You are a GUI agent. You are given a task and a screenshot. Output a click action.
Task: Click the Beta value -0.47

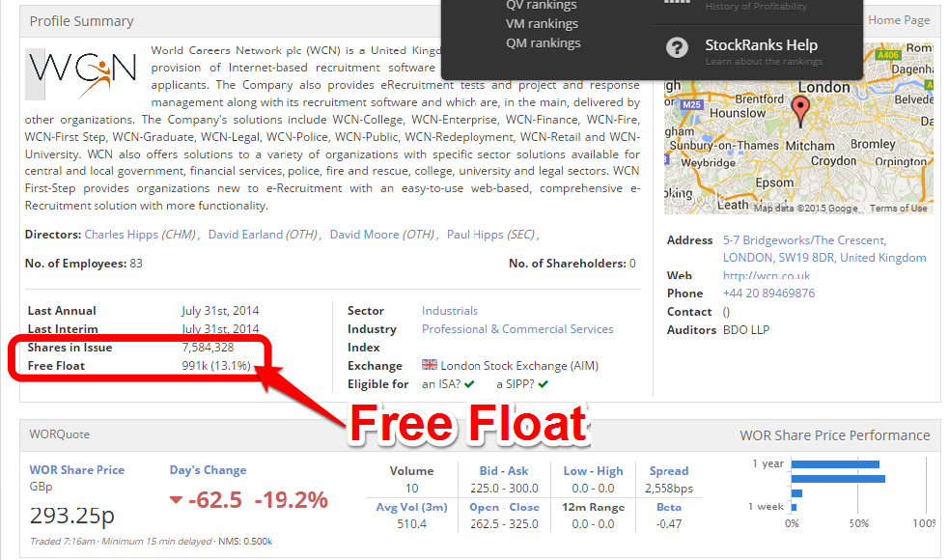coord(669,523)
